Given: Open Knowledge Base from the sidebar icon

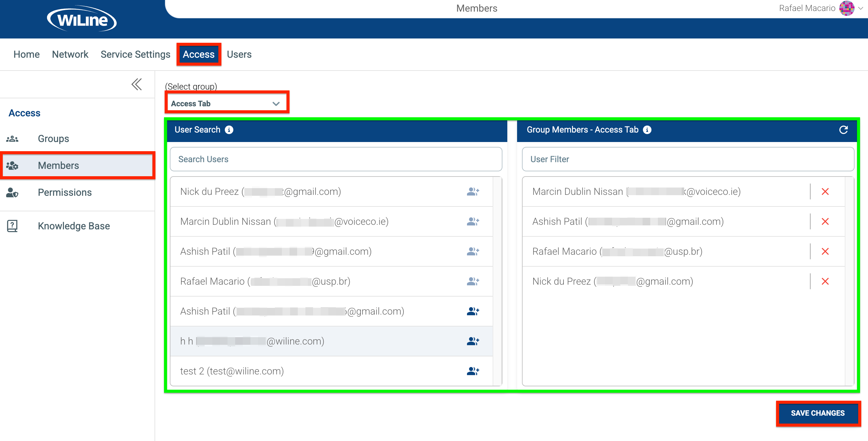Looking at the screenshot, I should click(x=12, y=226).
